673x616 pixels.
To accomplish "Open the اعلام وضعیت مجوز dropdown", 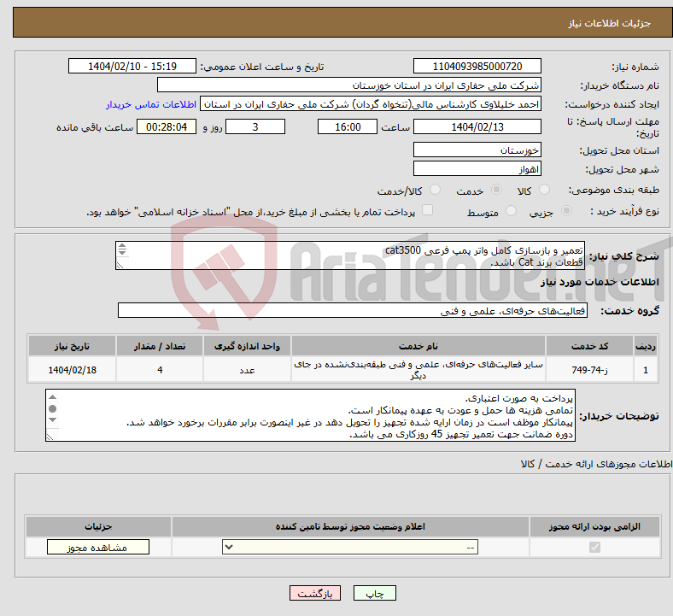I will pos(350,548).
